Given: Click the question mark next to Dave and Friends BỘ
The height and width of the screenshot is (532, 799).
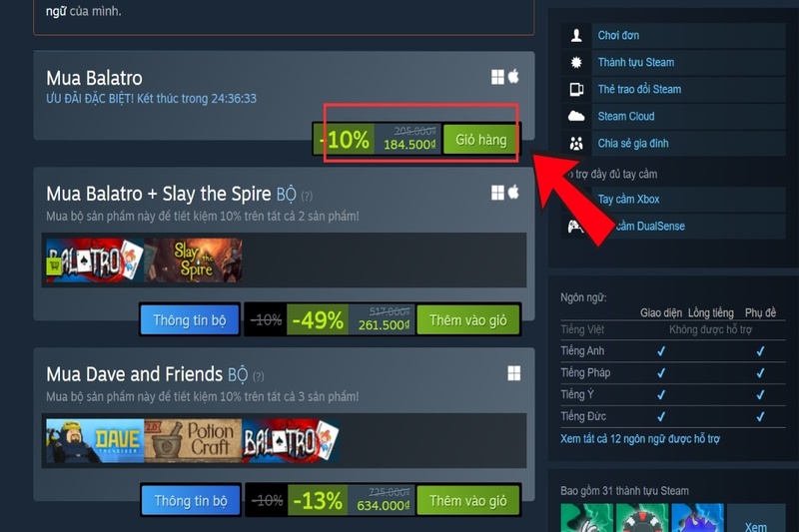Looking at the screenshot, I should (259, 376).
